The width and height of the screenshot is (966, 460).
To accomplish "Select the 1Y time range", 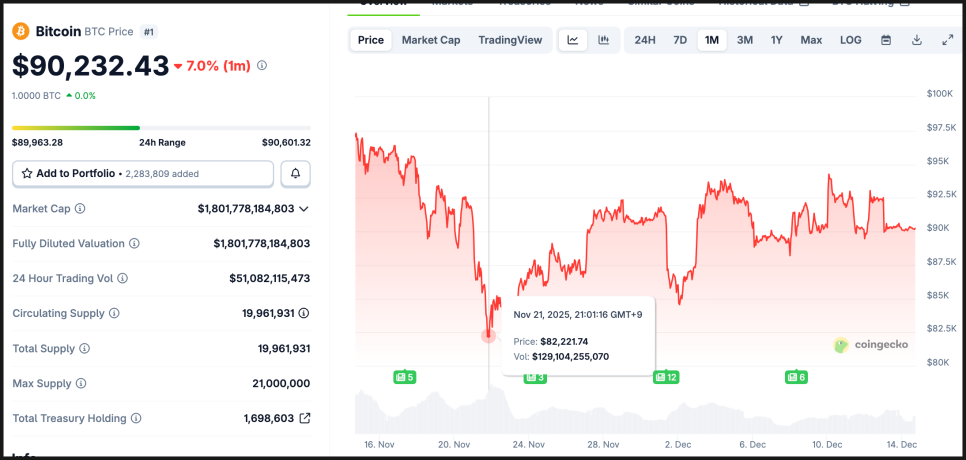I will tap(777, 40).
